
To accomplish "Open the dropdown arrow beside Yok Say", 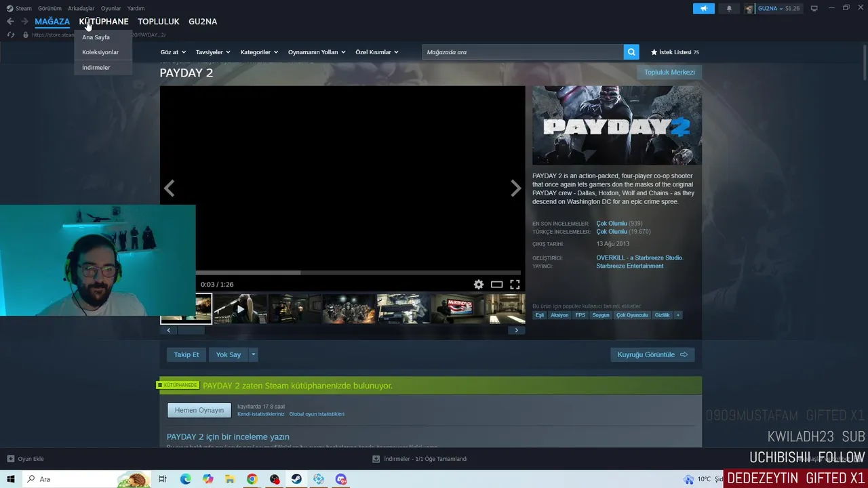I will (x=254, y=354).
